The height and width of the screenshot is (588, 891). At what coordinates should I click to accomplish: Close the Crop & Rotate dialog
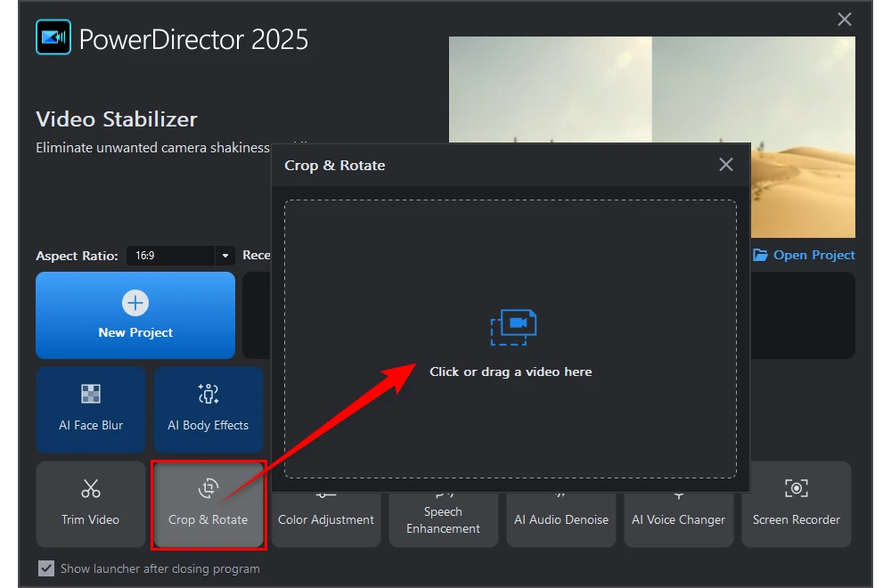pyautogui.click(x=725, y=165)
